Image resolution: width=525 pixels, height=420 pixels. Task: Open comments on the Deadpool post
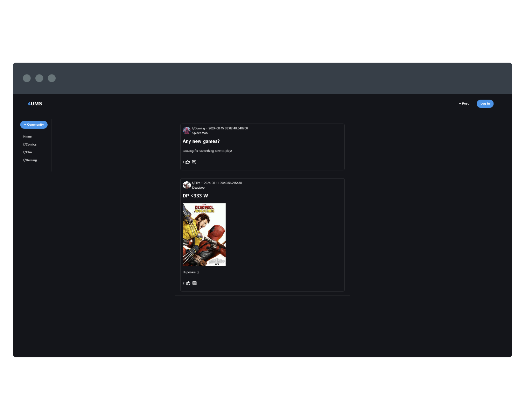[x=194, y=283]
